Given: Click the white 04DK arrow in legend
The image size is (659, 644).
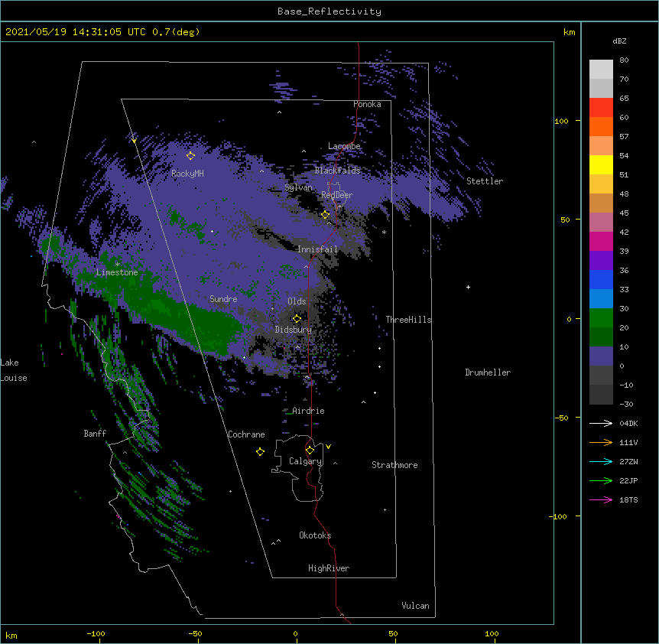Looking at the screenshot, I should [x=601, y=423].
